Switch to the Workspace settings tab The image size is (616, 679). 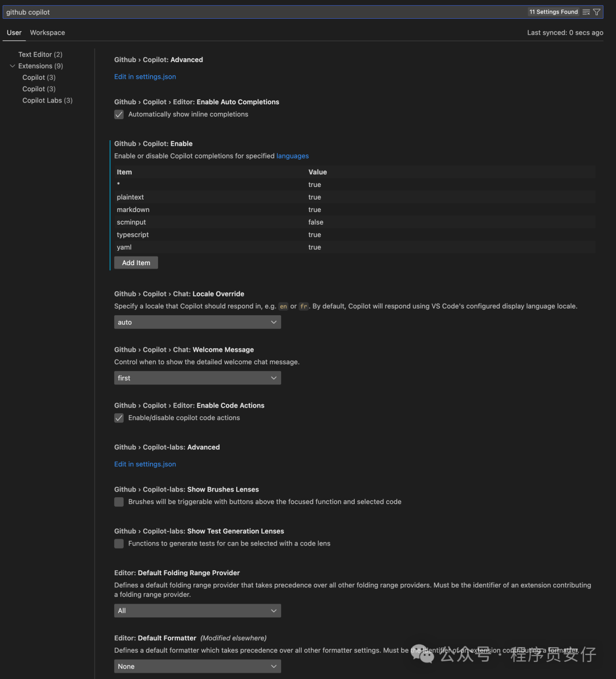pyautogui.click(x=47, y=32)
